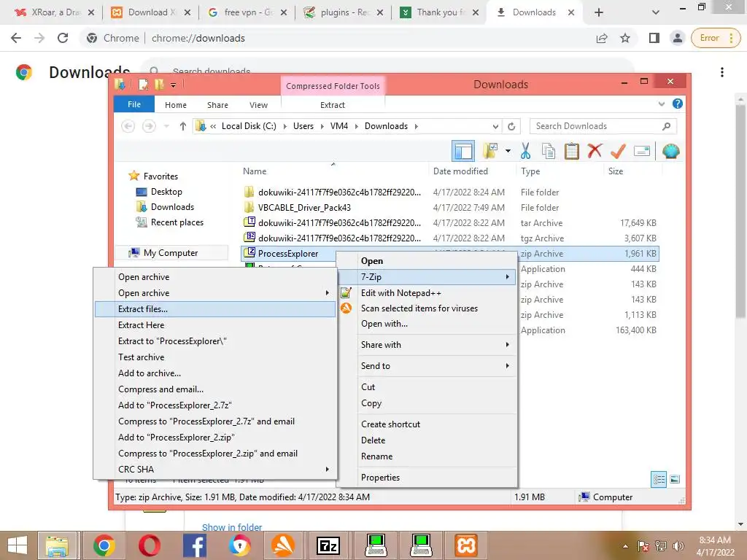
Task: Open the Avast icon in taskbar
Action: 283,545
